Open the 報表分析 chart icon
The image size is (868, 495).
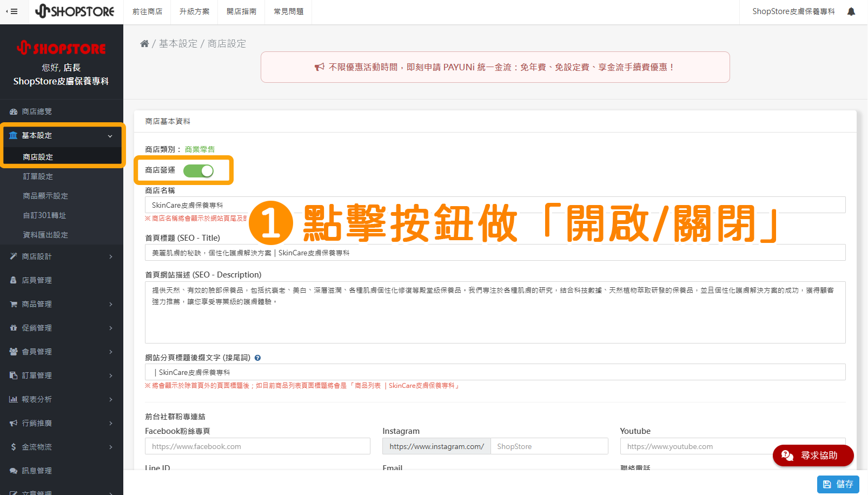click(x=13, y=399)
